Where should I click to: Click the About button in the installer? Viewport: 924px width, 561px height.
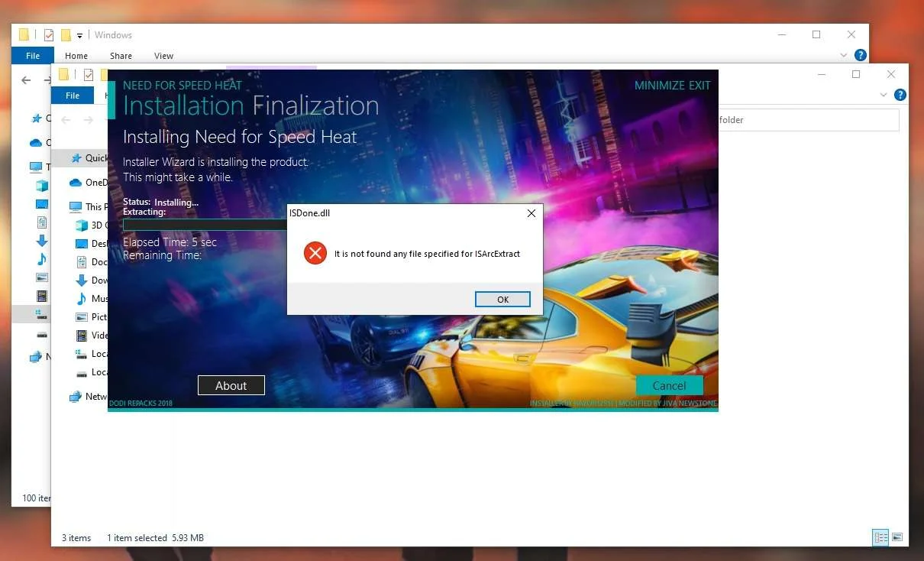coord(231,385)
